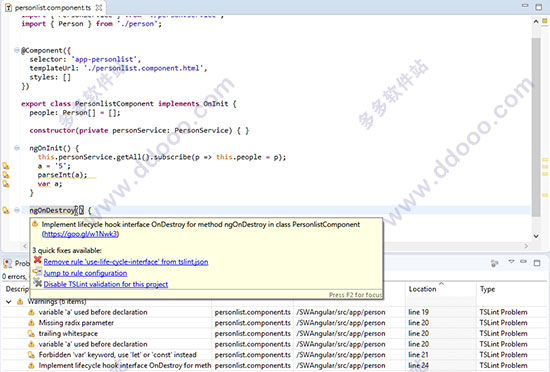Close the personlist.component.ts tab
The image size is (550, 372).
click(99, 7)
